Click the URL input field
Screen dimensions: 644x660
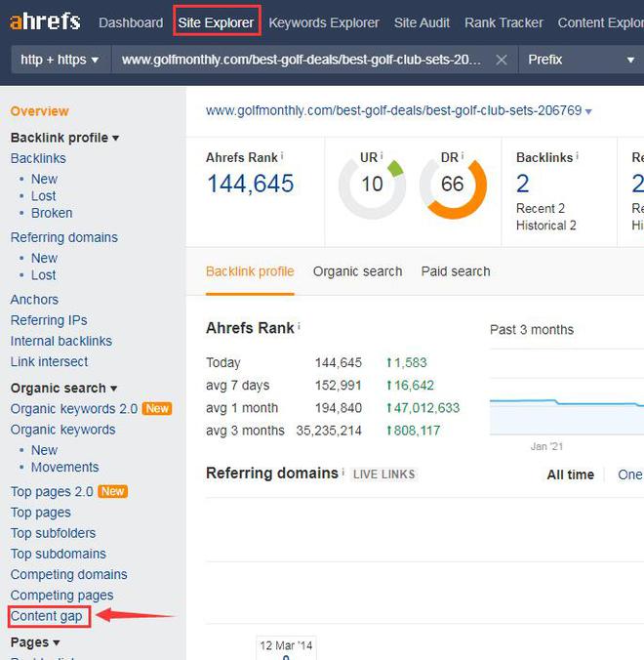[301, 60]
